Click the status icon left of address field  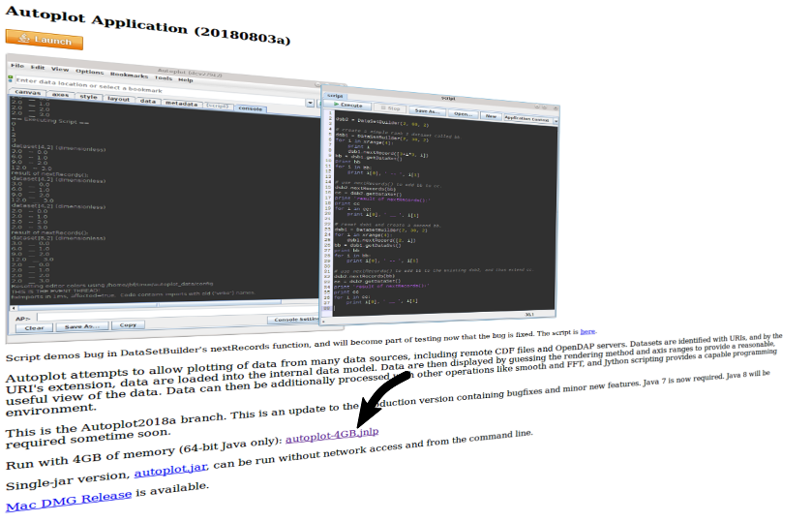[x=11, y=79]
